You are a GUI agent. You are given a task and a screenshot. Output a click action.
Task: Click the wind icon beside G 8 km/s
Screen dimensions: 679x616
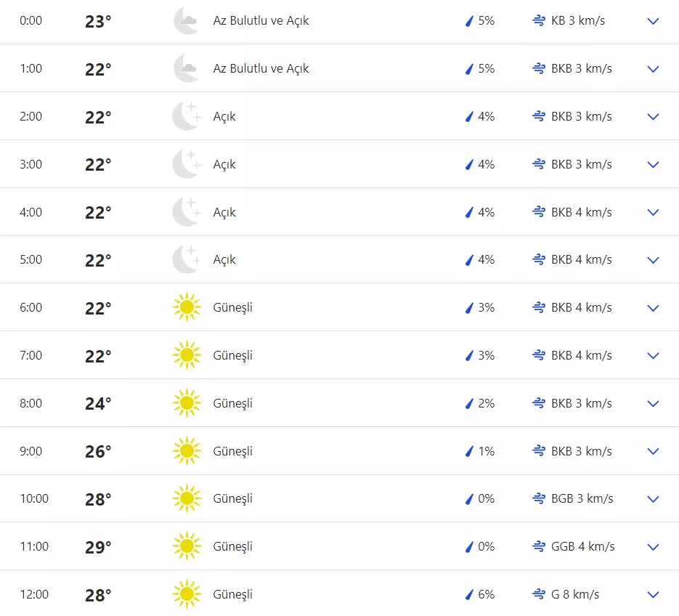tap(538, 595)
